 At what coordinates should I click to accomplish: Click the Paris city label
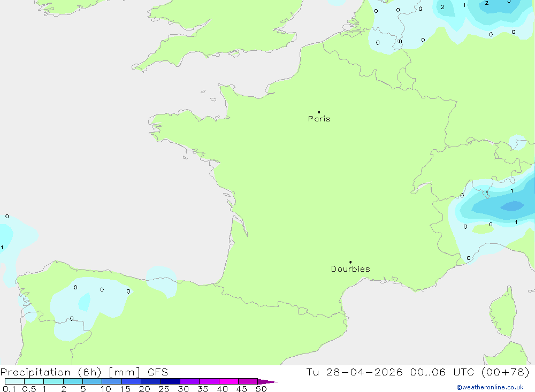[x=319, y=119]
